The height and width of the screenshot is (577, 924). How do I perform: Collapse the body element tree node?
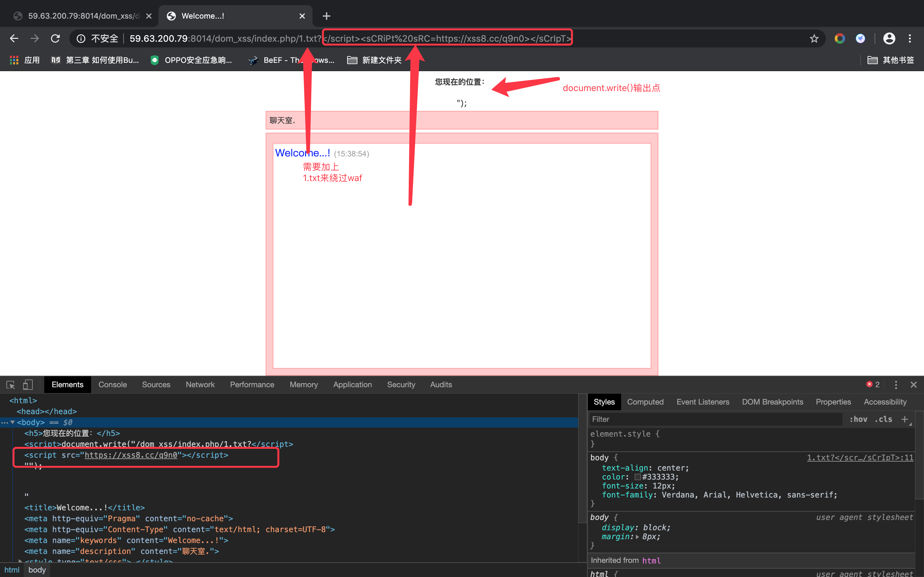coord(13,422)
